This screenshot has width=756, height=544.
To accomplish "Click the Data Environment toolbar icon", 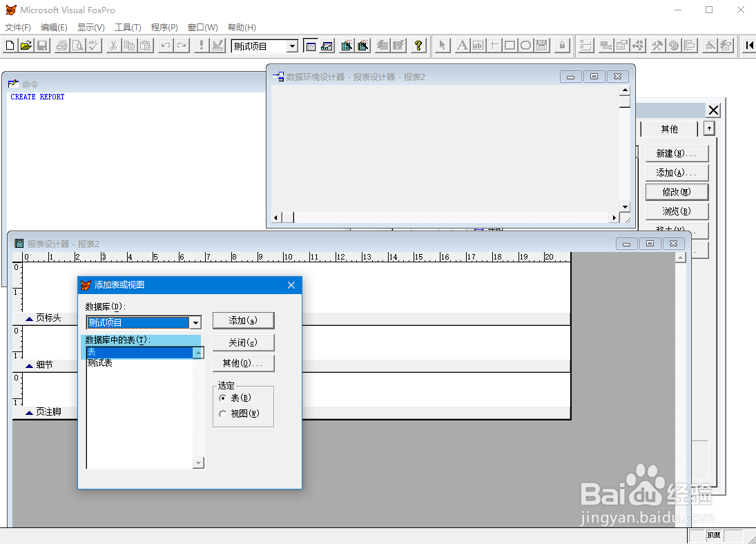I will (605, 46).
